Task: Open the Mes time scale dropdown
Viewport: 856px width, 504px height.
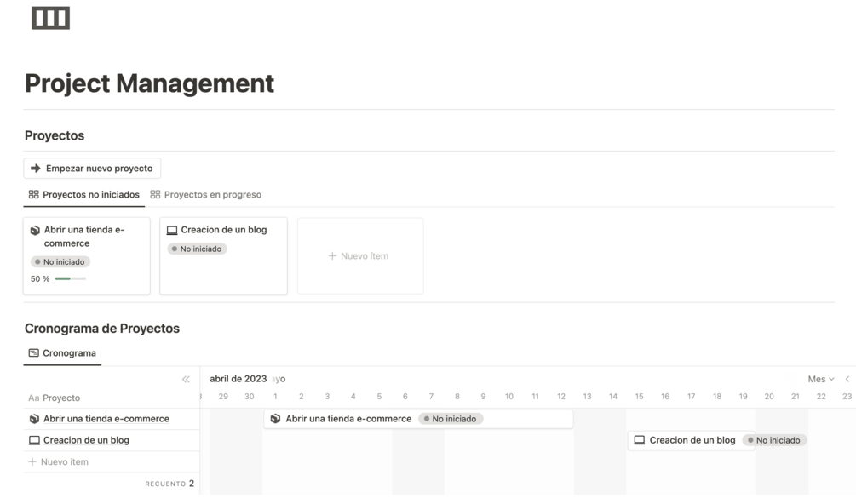Action: (x=820, y=379)
